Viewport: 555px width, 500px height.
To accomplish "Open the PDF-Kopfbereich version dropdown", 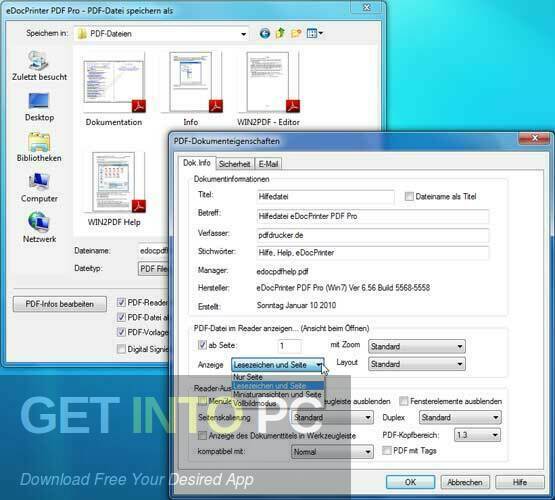I will (477, 435).
